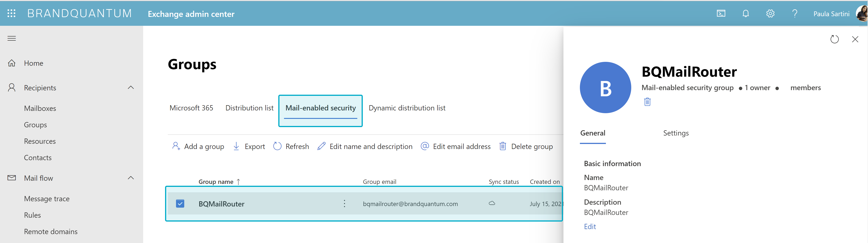The width and height of the screenshot is (868, 243).
Task: Open Cloud Shell terminal icon in header
Action: (x=721, y=13)
